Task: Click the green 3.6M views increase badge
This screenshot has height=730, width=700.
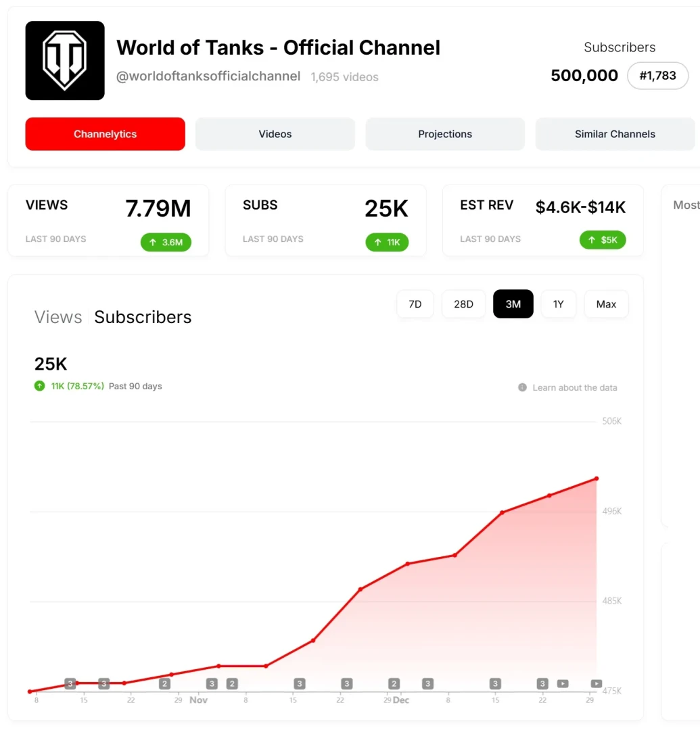Action: (x=166, y=242)
